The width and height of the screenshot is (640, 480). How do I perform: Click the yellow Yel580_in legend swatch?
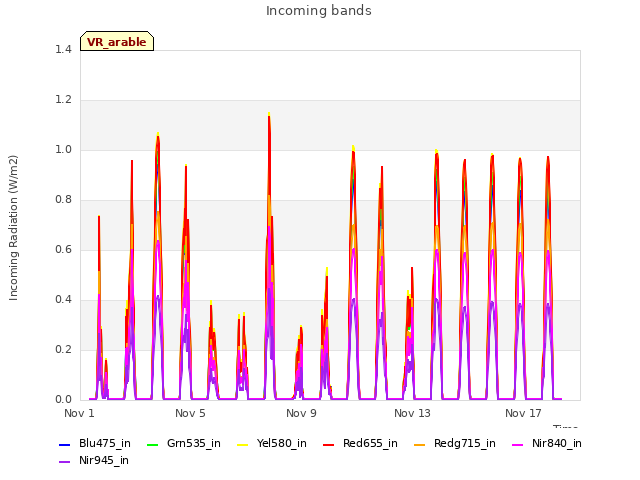(242, 444)
